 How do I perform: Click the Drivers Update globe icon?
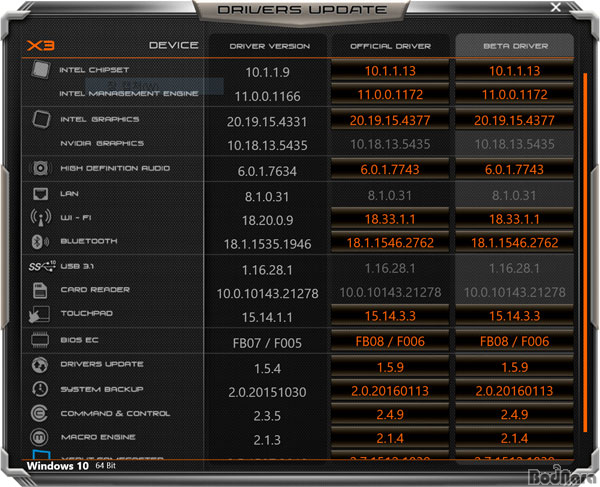click(40, 365)
